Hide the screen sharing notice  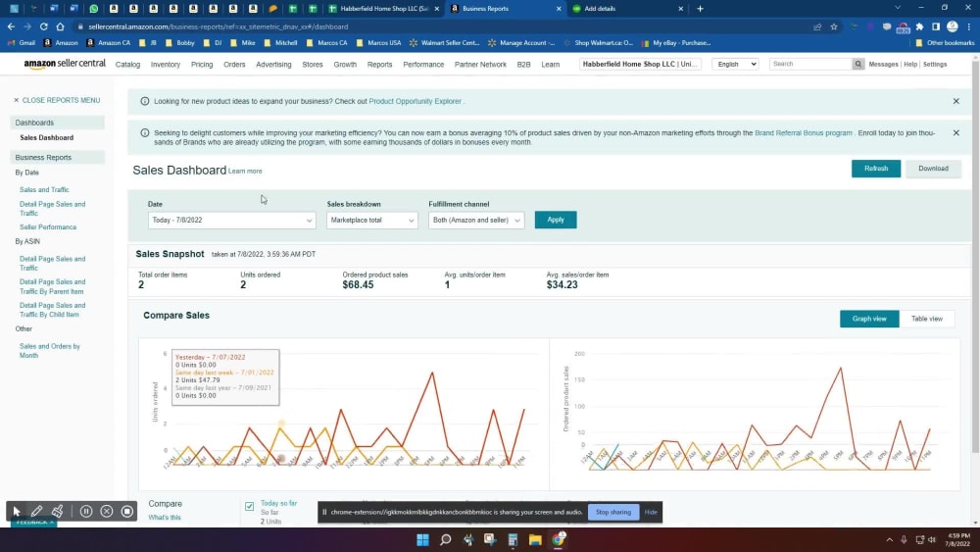tap(651, 512)
